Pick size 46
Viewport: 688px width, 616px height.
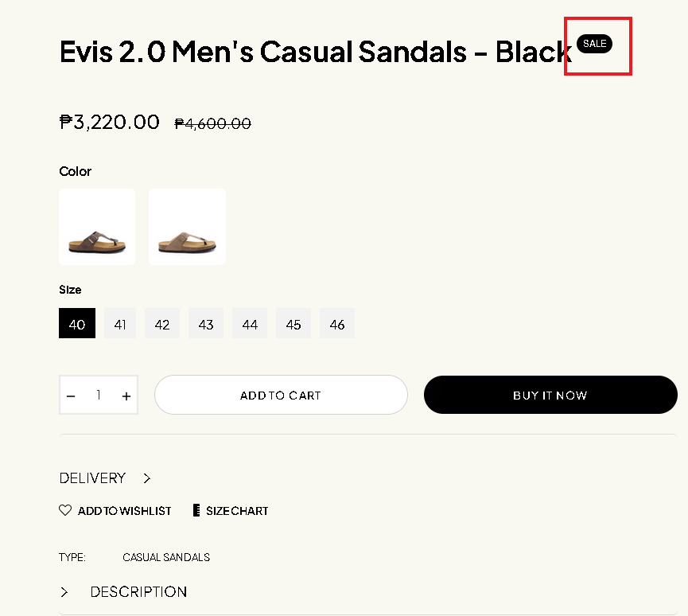(x=337, y=324)
